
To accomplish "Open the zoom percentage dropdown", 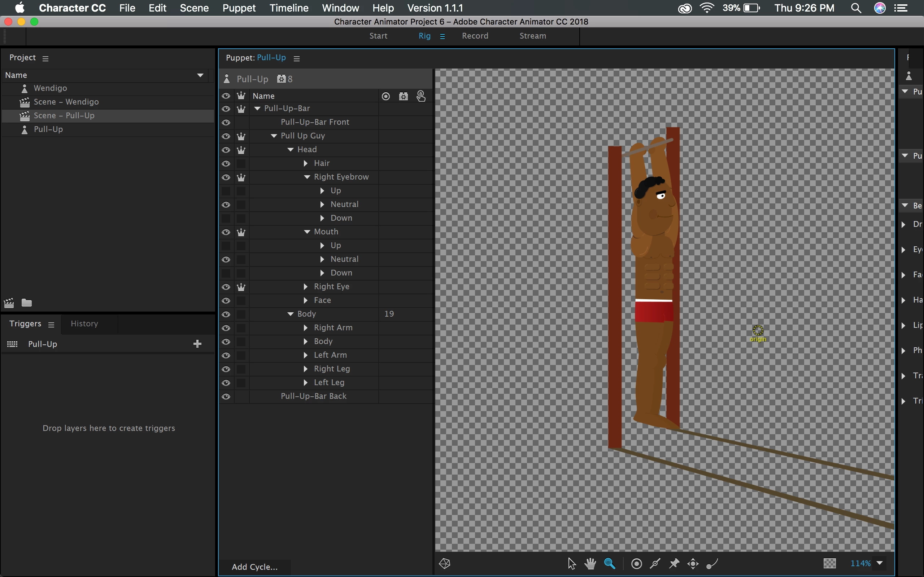I will pos(880,563).
